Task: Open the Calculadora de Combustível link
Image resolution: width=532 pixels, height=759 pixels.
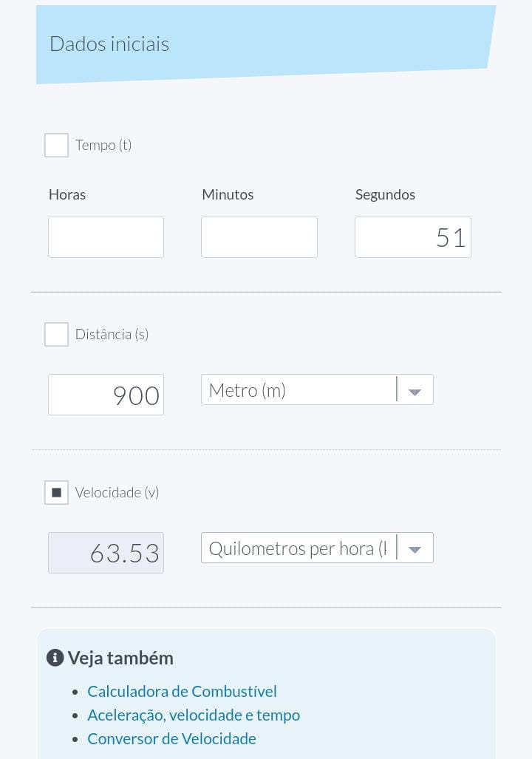Action: click(182, 691)
